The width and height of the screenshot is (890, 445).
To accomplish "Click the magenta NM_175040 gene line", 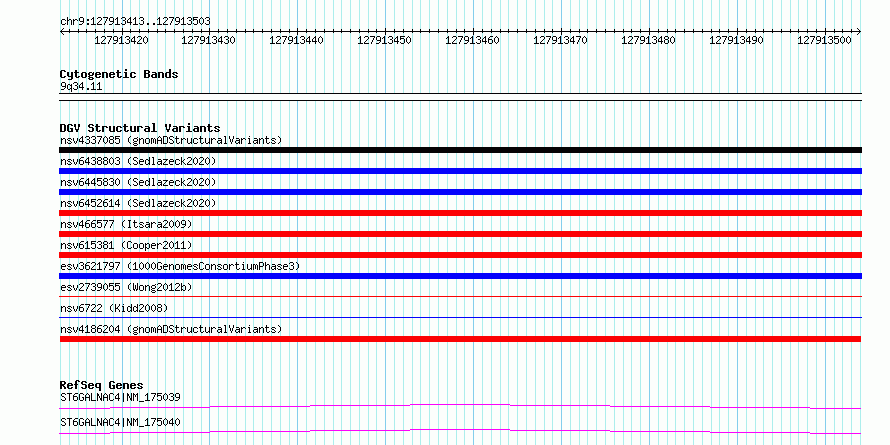I will pos(460,431).
